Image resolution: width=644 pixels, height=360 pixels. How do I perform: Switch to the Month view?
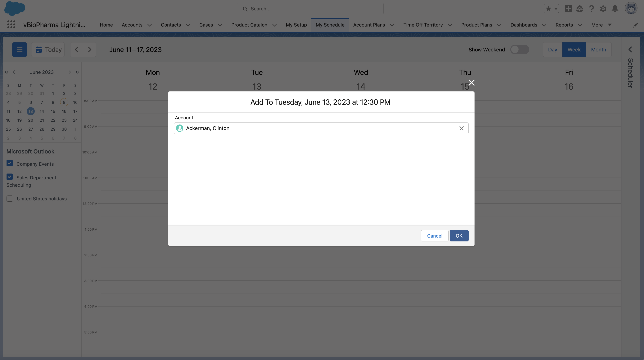coord(598,49)
